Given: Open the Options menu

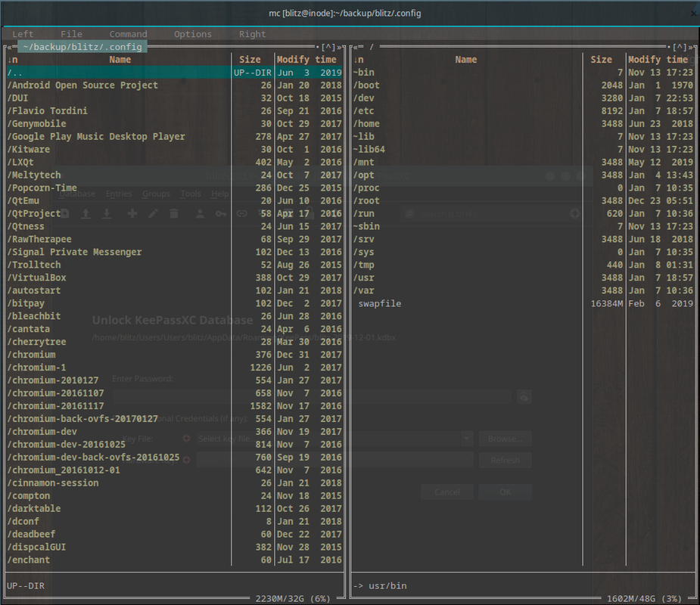Looking at the screenshot, I should point(193,34).
